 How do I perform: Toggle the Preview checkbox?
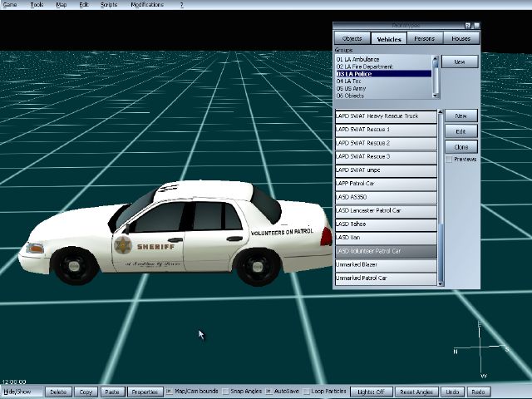click(x=449, y=160)
